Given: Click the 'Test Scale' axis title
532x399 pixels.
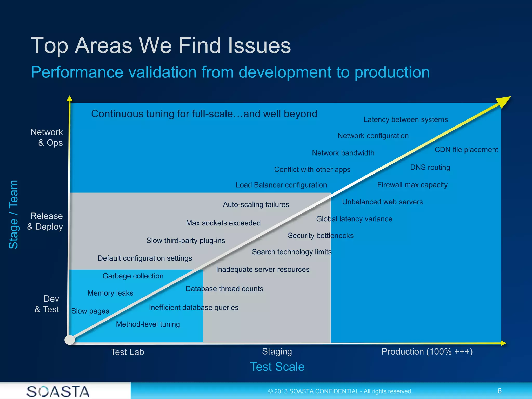Looking at the screenshot, I should coord(277,367).
